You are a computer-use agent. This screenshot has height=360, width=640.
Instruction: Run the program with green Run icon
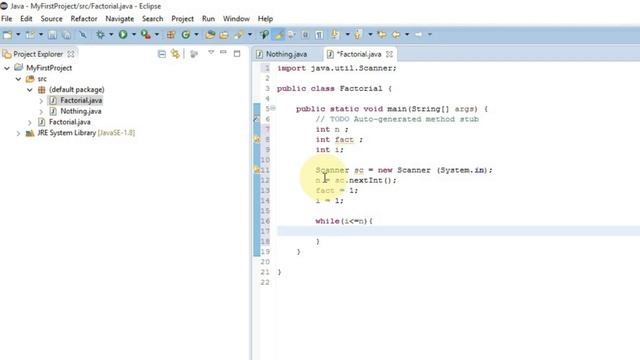click(x=123, y=35)
